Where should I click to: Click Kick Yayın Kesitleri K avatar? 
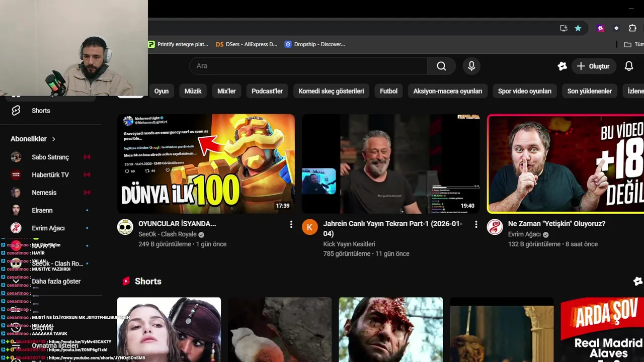click(x=310, y=227)
